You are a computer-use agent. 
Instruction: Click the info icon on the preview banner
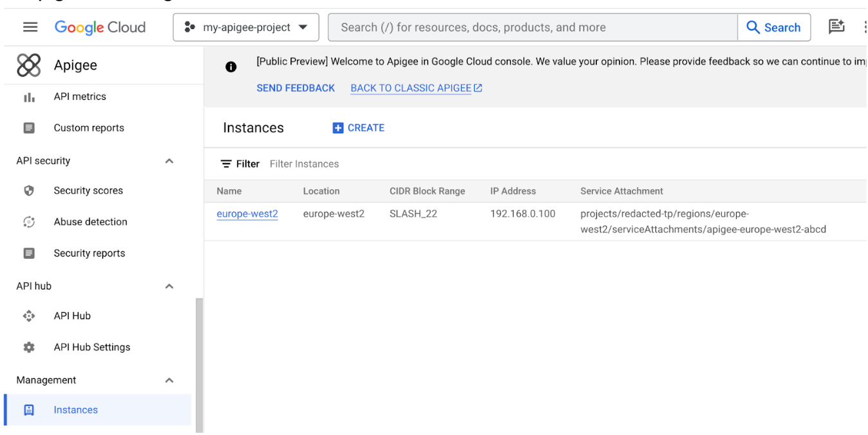point(231,66)
